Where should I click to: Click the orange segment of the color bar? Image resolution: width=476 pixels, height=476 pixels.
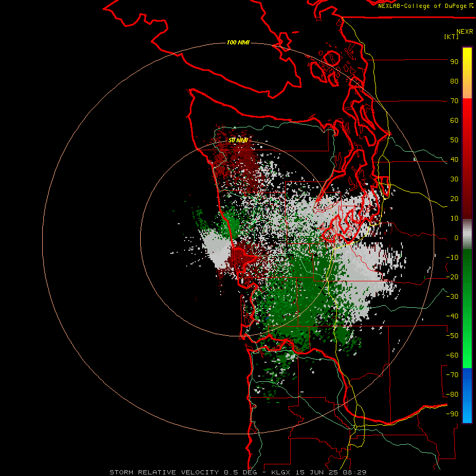click(x=467, y=88)
